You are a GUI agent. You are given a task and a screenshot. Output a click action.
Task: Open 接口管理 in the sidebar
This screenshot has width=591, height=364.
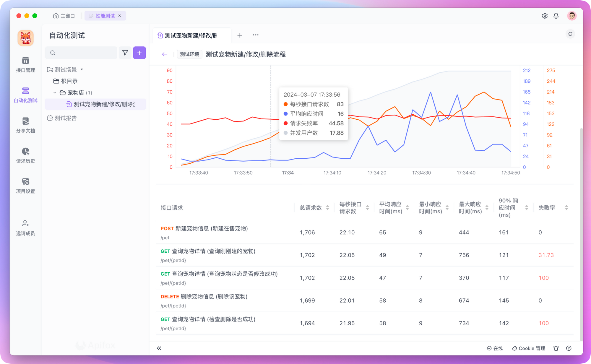tap(25, 65)
